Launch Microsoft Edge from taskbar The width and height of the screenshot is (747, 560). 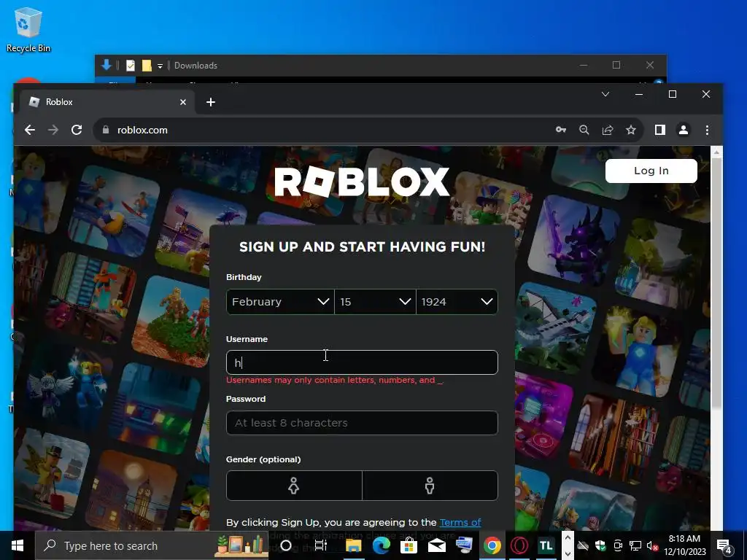coord(381,545)
